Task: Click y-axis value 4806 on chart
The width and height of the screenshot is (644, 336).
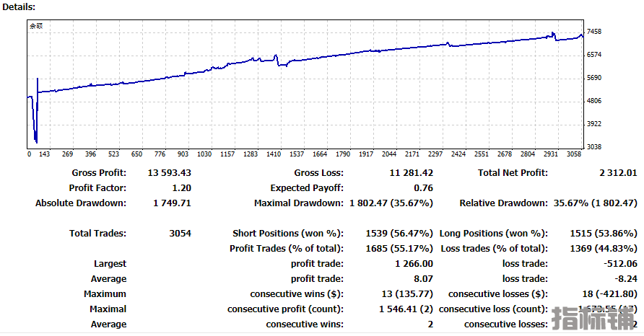Action: (x=594, y=101)
